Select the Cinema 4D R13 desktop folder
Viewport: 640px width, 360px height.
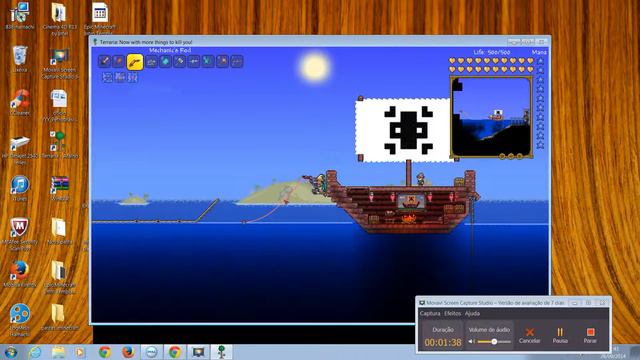[60, 19]
